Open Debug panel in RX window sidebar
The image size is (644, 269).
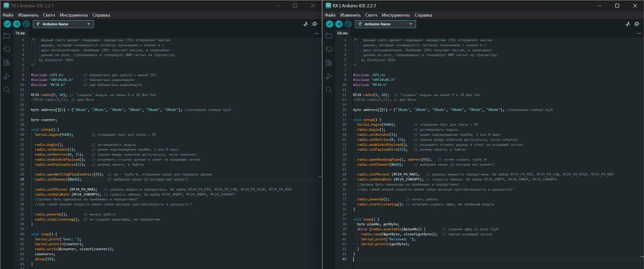pyautogui.click(x=329, y=76)
